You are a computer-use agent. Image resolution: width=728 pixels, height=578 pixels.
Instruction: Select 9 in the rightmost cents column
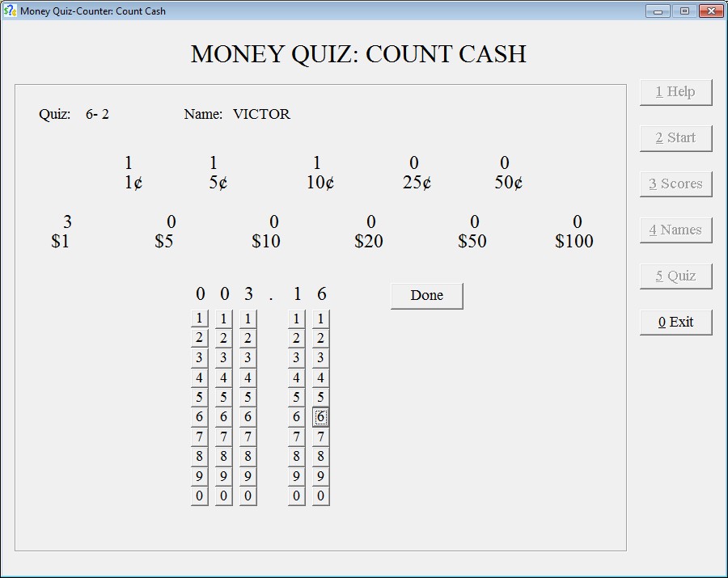pos(320,476)
